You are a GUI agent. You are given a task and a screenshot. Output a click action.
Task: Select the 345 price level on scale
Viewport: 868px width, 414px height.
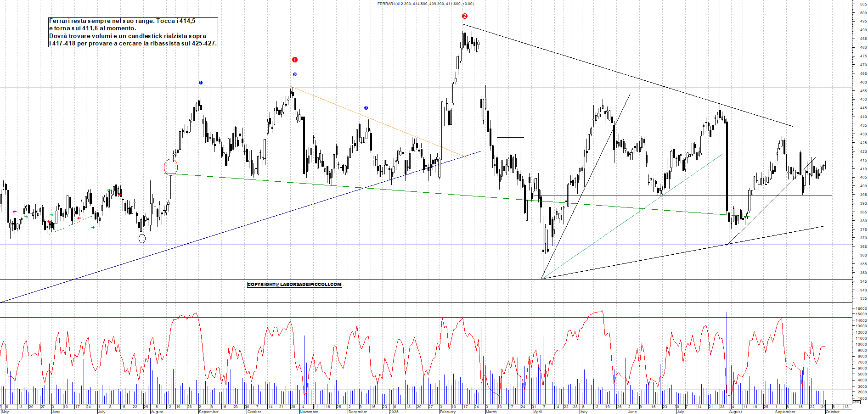coord(863,281)
